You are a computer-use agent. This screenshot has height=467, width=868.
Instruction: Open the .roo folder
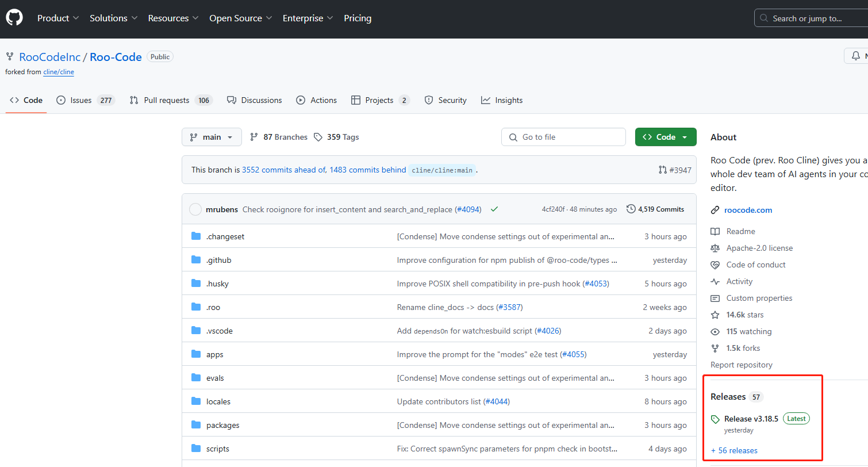point(213,307)
